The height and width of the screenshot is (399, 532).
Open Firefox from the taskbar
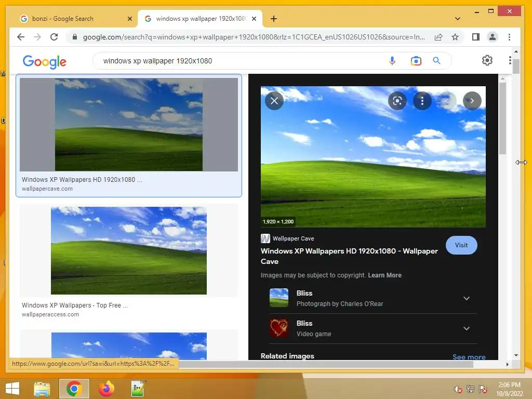click(x=106, y=389)
